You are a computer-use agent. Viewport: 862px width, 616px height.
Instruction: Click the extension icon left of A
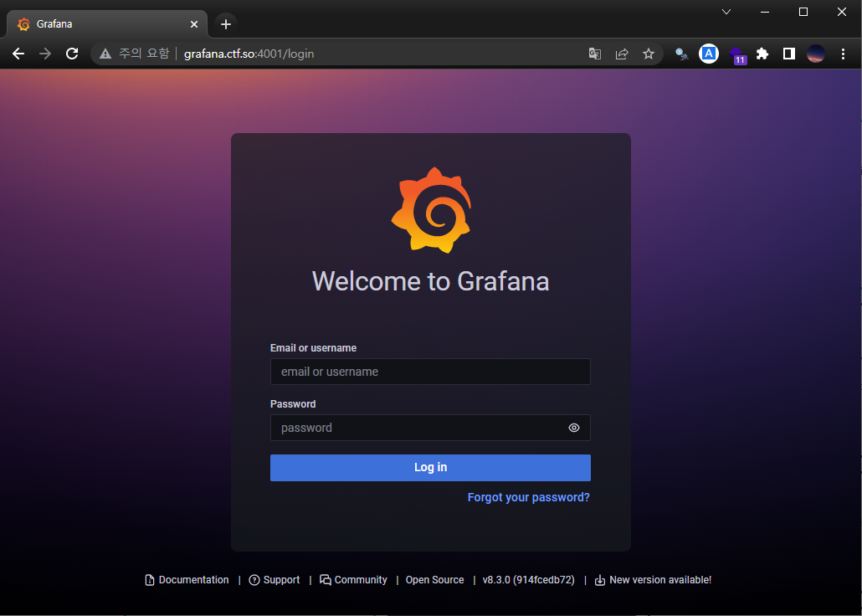coord(682,54)
